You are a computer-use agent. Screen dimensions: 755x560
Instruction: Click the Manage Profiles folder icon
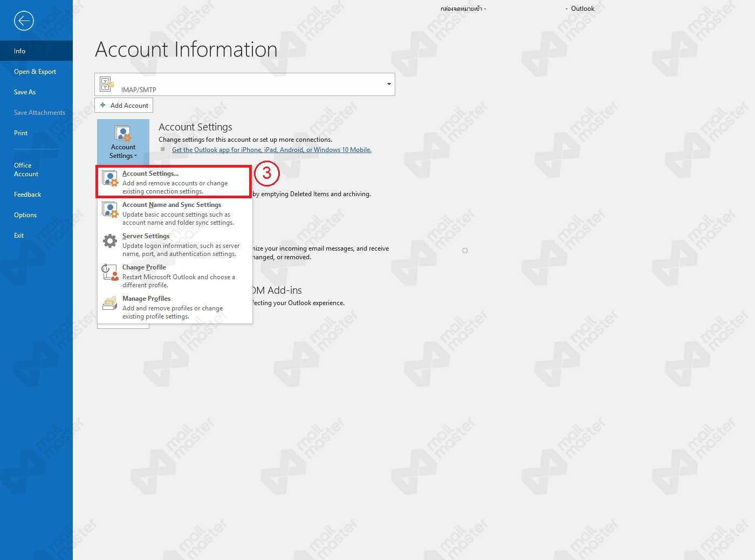click(x=110, y=303)
